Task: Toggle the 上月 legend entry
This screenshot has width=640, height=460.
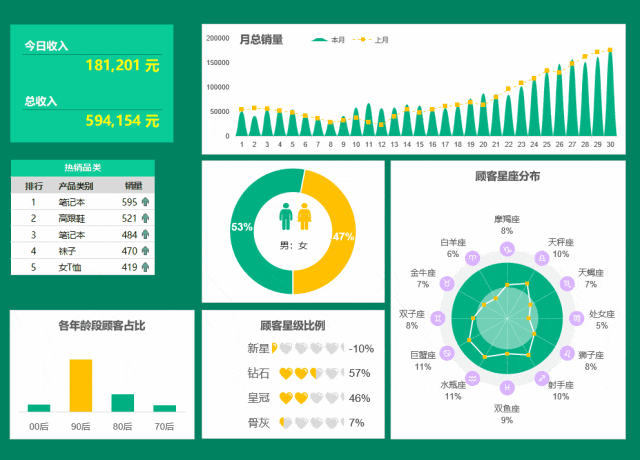Action: pyautogui.click(x=373, y=40)
